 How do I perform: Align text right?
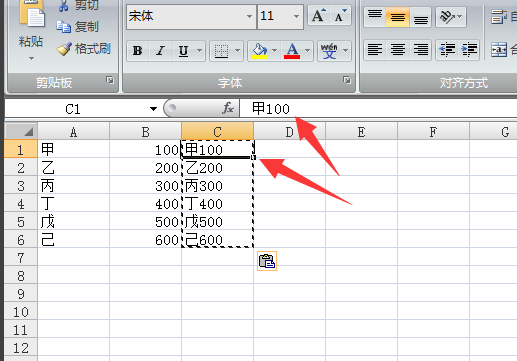(x=421, y=50)
